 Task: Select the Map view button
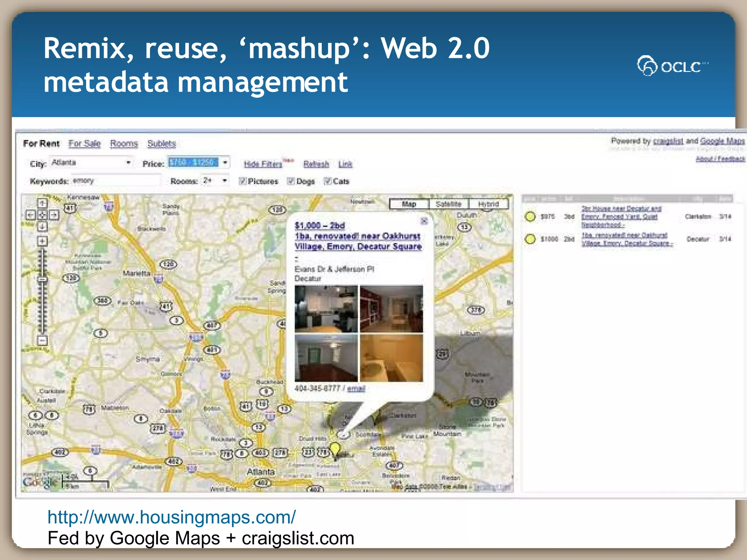click(409, 204)
